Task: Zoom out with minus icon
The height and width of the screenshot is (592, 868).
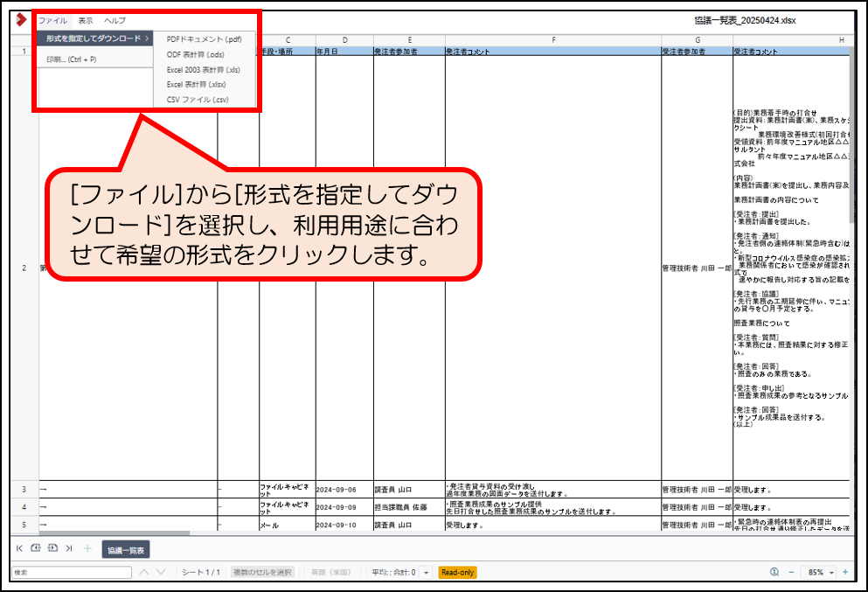Action: [791, 572]
